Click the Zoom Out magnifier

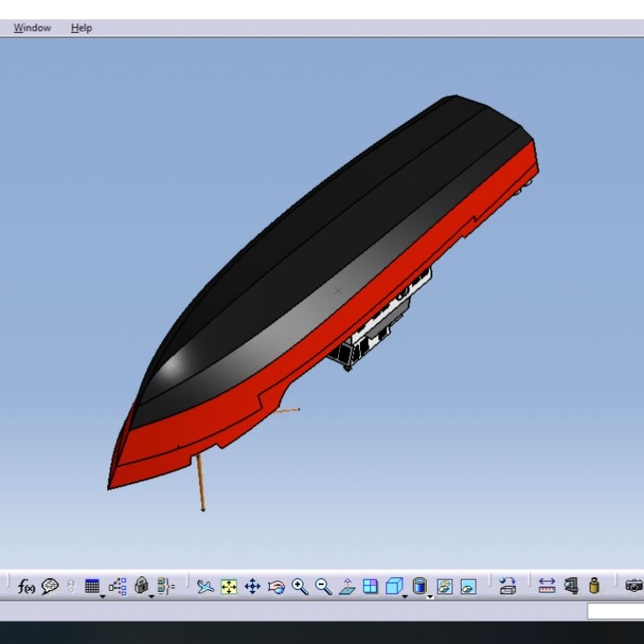[x=324, y=587]
